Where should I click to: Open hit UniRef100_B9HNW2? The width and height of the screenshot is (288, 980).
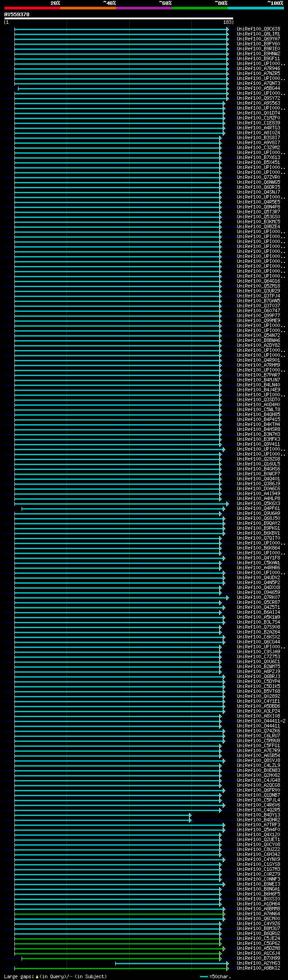click(x=258, y=54)
